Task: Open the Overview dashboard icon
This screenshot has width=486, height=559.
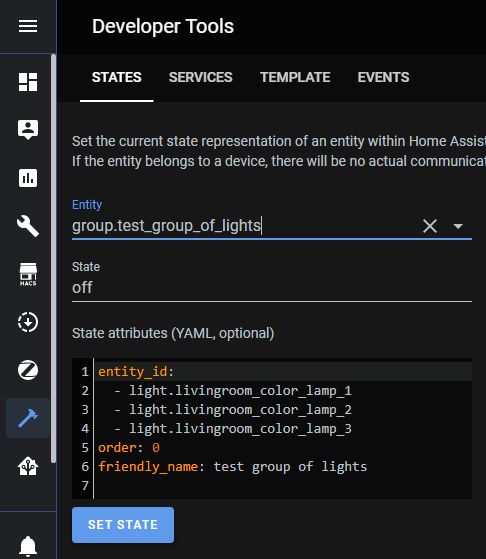Action: [28, 82]
